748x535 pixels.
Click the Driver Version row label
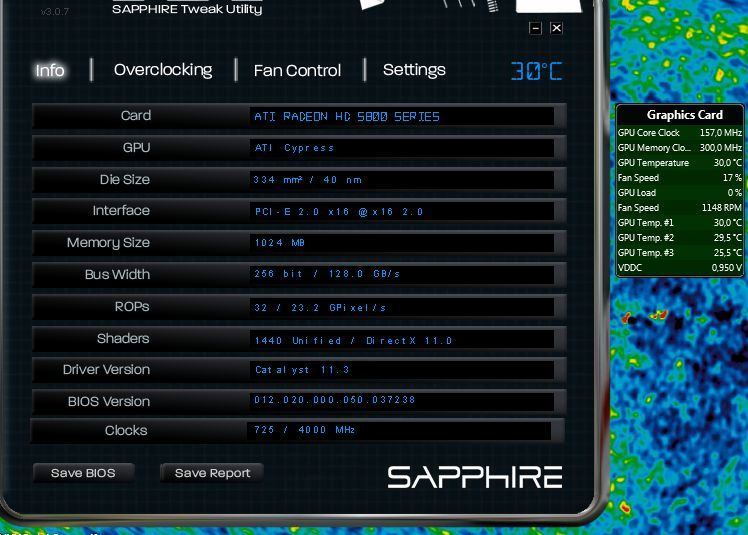click(106, 369)
